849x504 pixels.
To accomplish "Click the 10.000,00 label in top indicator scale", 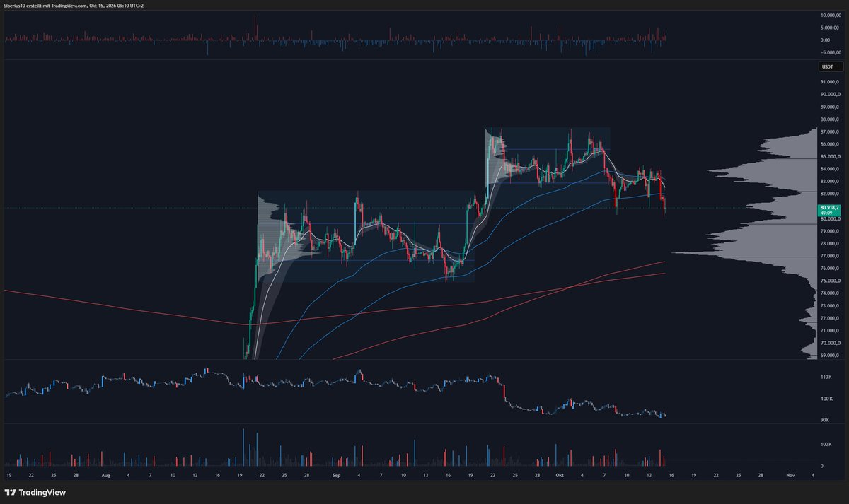I will click(831, 15).
